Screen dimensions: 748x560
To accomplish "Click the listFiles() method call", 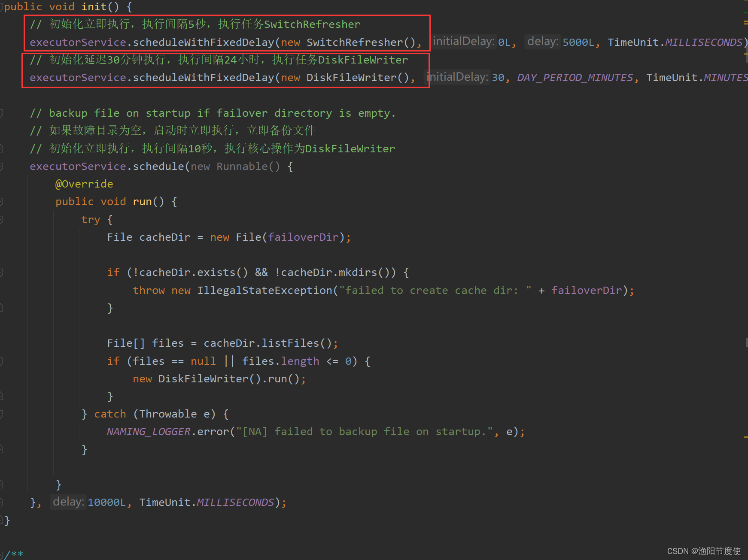I will point(297,343).
